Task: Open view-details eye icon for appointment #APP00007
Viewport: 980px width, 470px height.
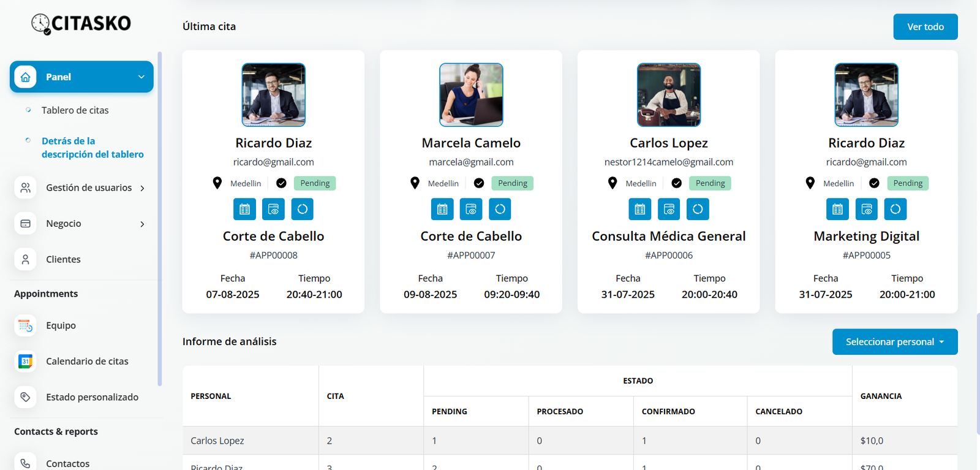Action: tap(471, 209)
